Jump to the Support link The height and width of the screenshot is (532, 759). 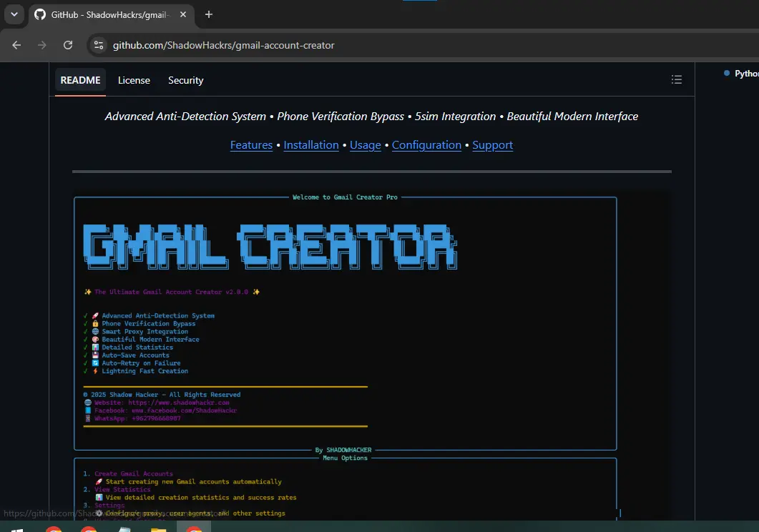(492, 144)
